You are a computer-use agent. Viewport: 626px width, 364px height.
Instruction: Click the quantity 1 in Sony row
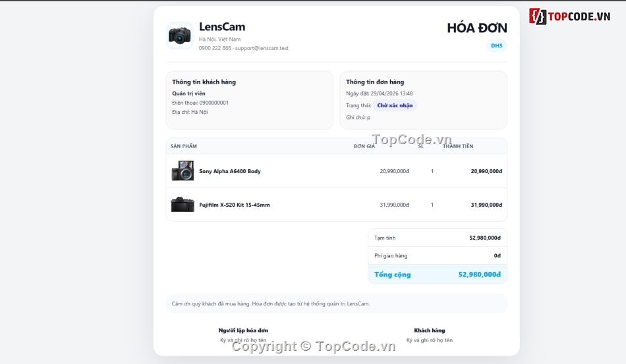click(432, 171)
